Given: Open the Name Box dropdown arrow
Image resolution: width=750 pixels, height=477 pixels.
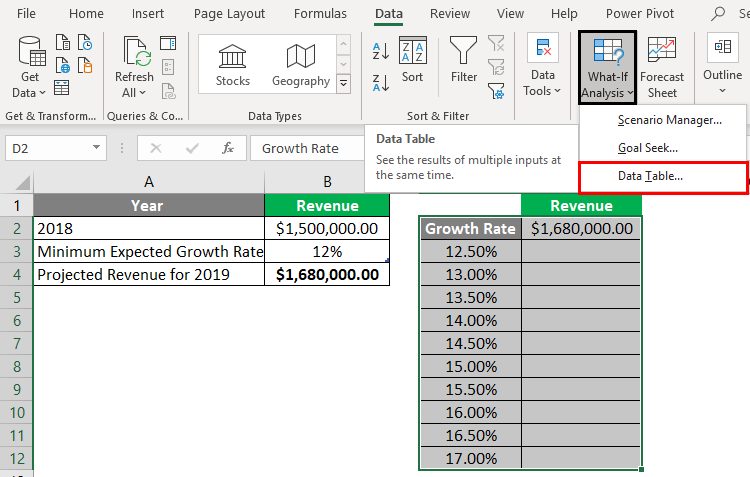Looking at the screenshot, I should pyautogui.click(x=97, y=148).
